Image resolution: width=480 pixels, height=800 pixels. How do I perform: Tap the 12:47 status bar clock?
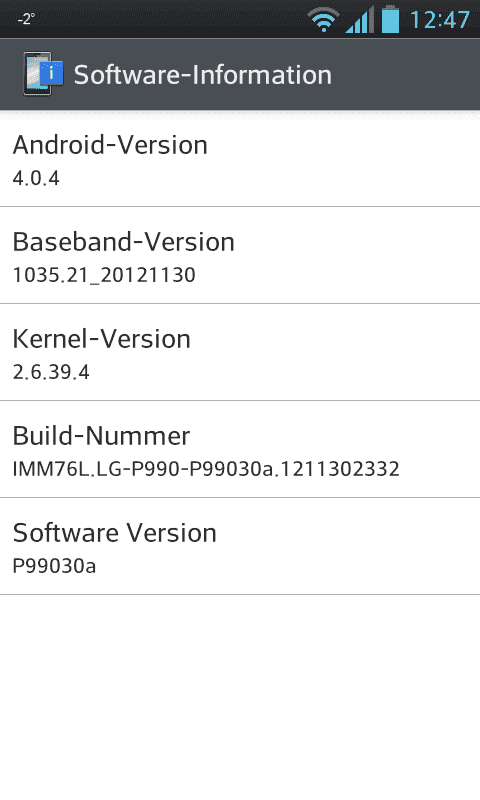(439, 20)
